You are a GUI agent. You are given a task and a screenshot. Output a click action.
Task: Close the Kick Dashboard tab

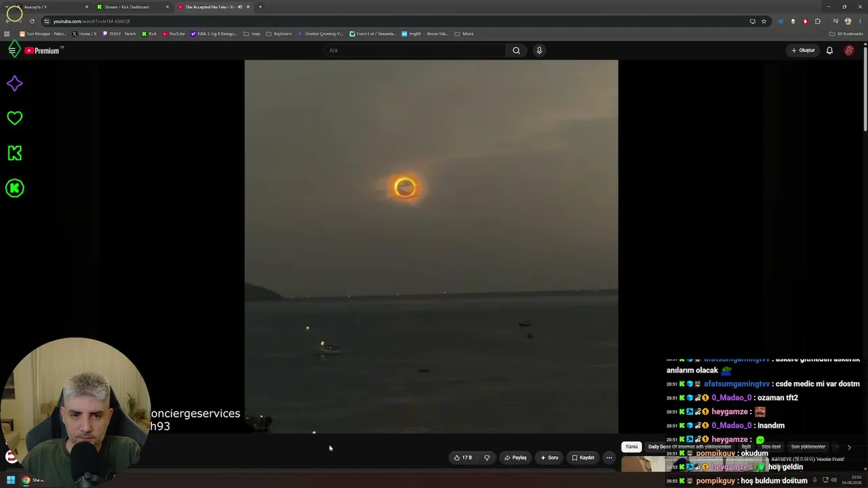167,7
